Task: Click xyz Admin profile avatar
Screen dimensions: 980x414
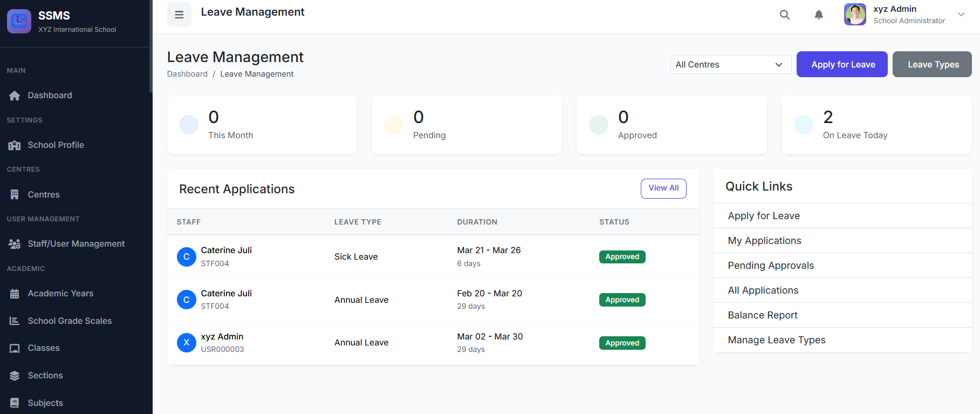Action: click(x=855, y=15)
